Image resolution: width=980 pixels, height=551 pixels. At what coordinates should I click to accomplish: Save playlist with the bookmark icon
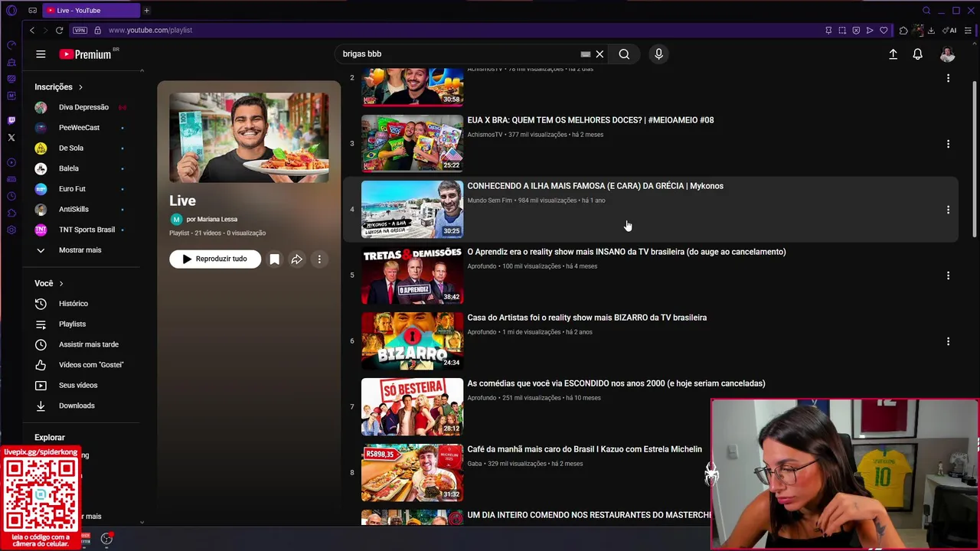tap(274, 259)
